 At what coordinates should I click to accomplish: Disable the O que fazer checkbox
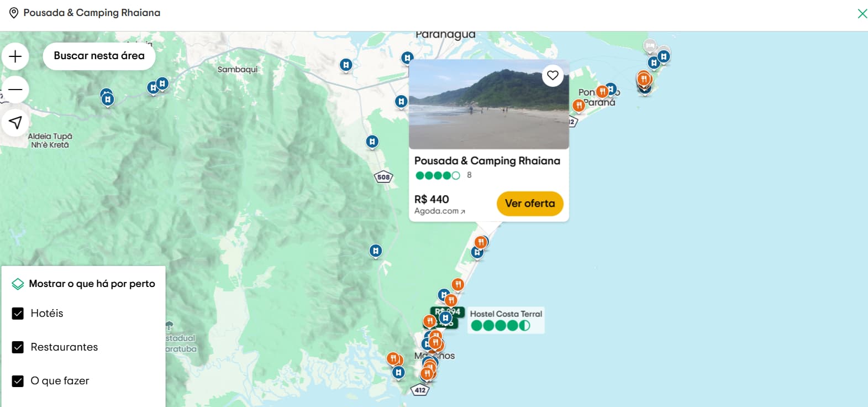point(18,381)
